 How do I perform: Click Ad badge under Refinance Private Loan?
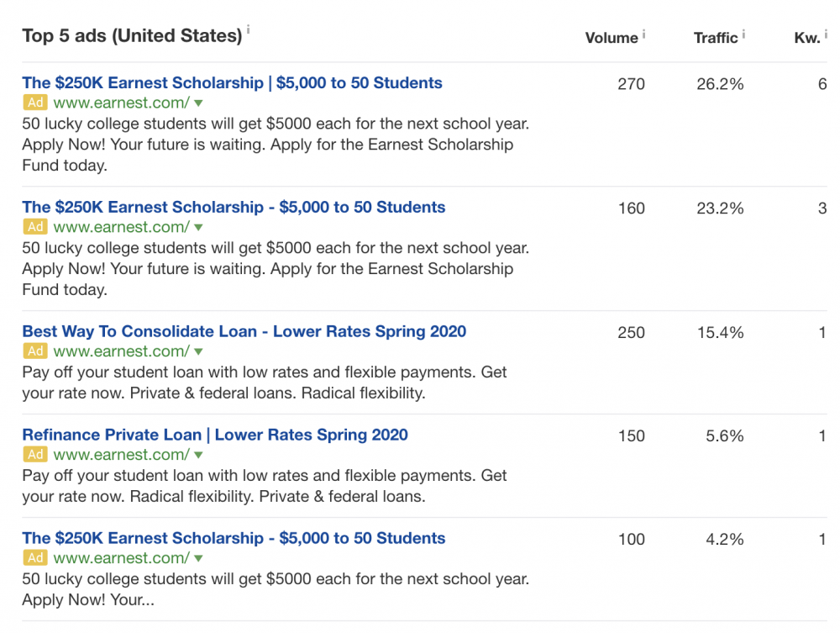34,455
